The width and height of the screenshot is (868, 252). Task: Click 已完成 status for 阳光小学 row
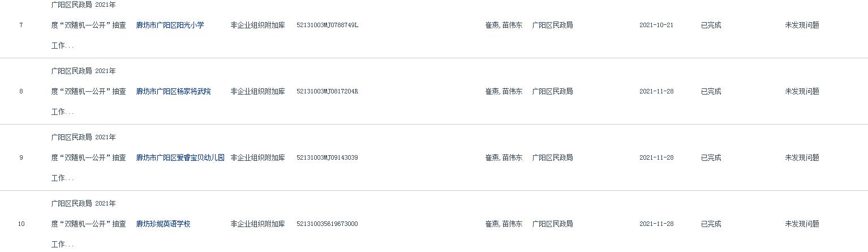711,25
